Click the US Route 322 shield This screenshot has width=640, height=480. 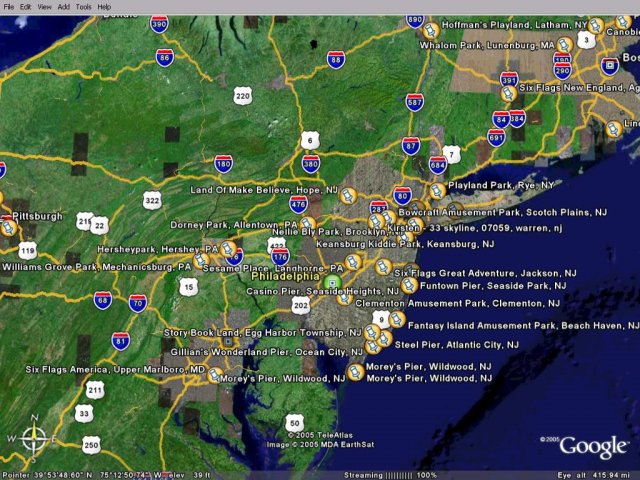(x=152, y=200)
